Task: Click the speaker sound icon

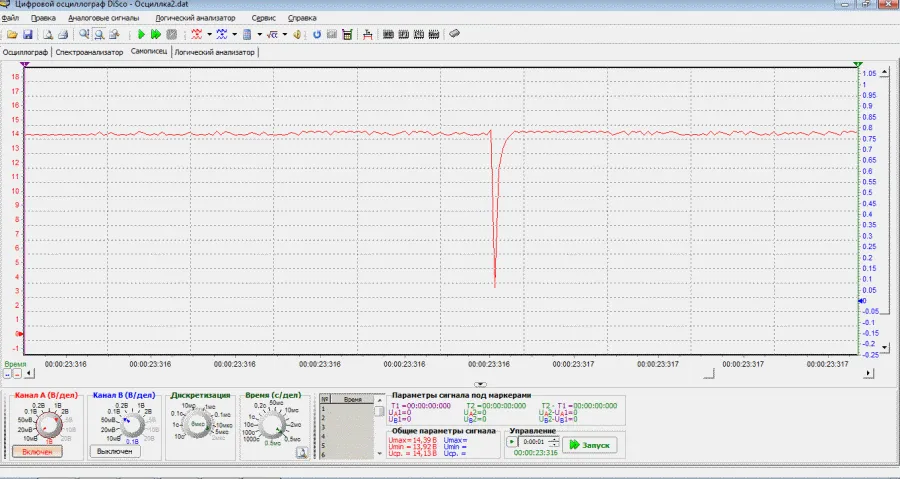Action: tap(297, 34)
